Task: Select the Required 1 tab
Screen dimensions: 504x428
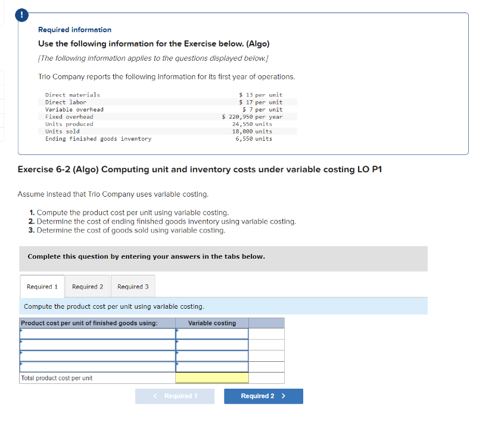Action: pos(42,286)
